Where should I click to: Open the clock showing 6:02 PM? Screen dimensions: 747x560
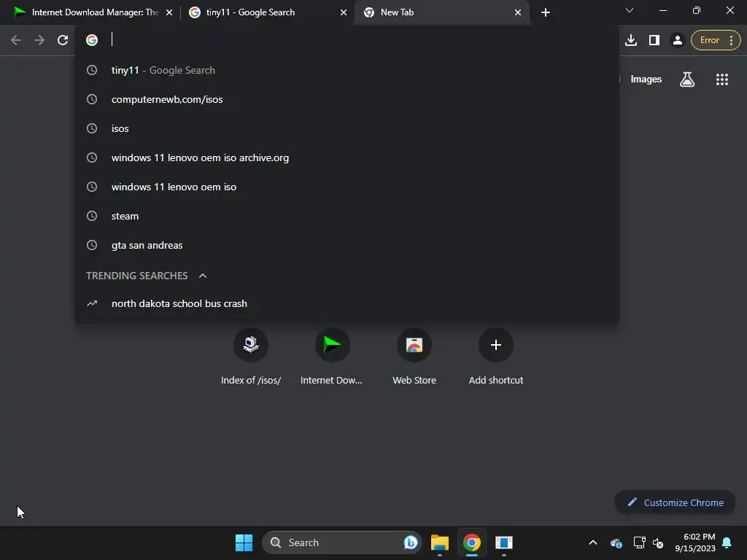pos(695,542)
